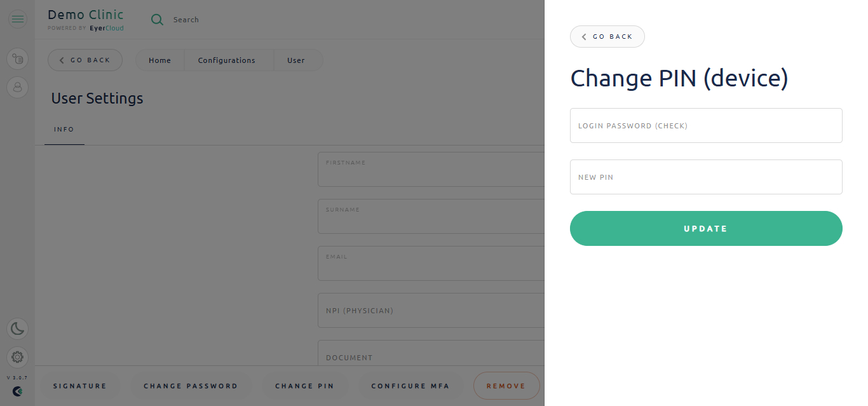Focus the New PIN field
The width and height of the screenshot is (868, 406).
706,177
